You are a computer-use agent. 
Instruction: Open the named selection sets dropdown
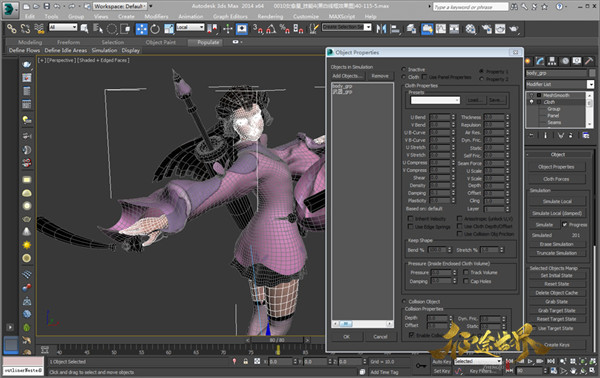pos(347,27)
